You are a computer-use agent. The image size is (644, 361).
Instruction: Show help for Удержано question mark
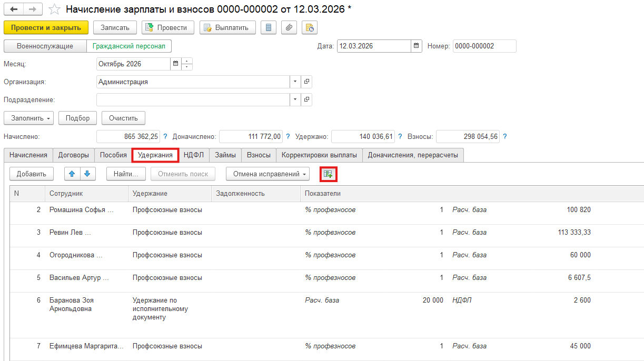pos(401,136)
